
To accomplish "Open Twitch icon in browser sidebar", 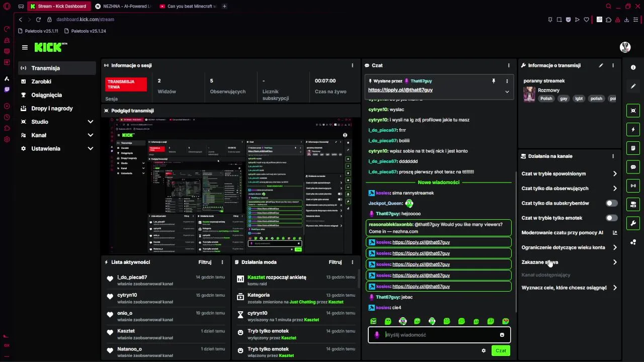I will (7, 89).
